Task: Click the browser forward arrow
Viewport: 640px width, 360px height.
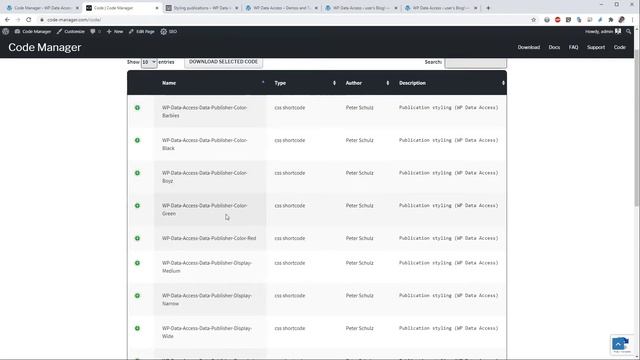Action: point(18,20)
